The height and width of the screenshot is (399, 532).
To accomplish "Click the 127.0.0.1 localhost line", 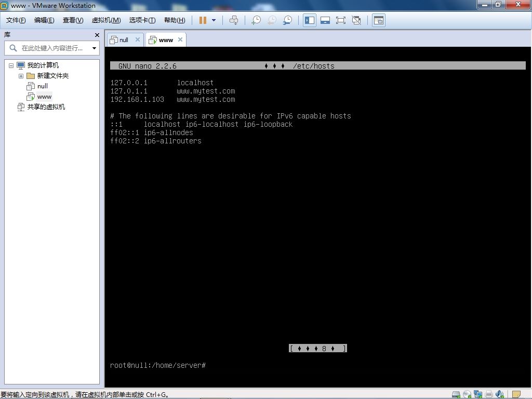I will point(162,83).
